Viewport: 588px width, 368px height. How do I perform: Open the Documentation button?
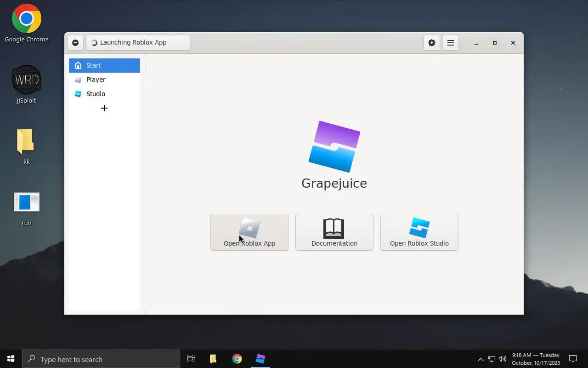334,232
